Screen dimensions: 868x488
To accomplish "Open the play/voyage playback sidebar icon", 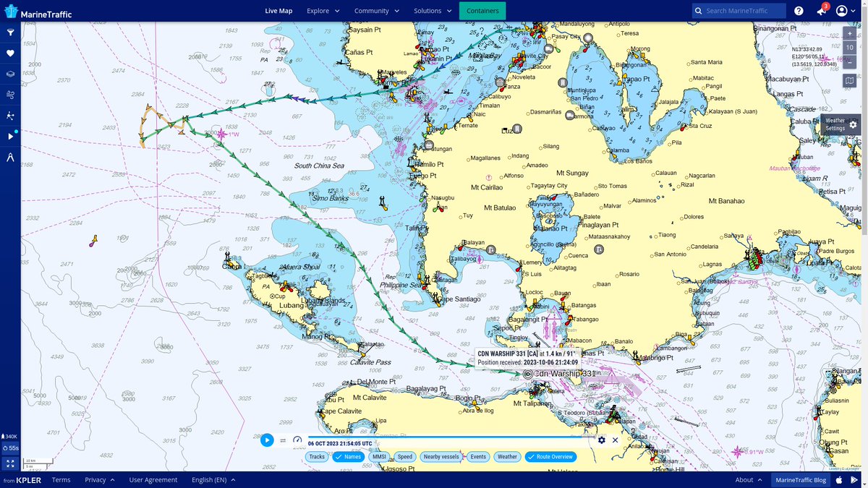I will [10, 136].
